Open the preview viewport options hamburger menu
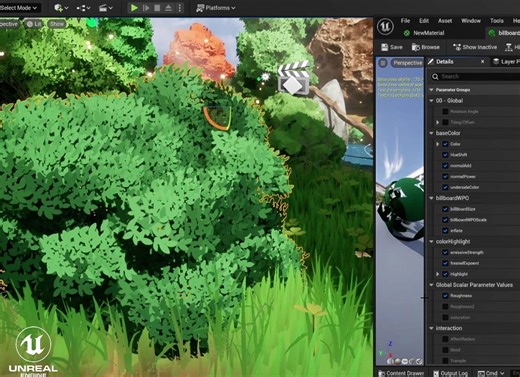This screenshot has width=520, height=377. pos(383,63)
